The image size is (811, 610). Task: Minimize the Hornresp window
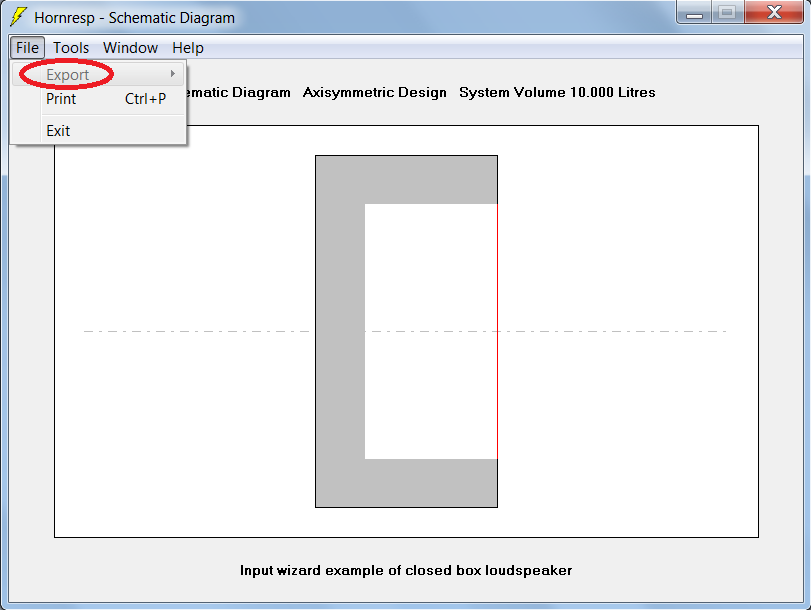pyautogui.click(x=694, y=12)
